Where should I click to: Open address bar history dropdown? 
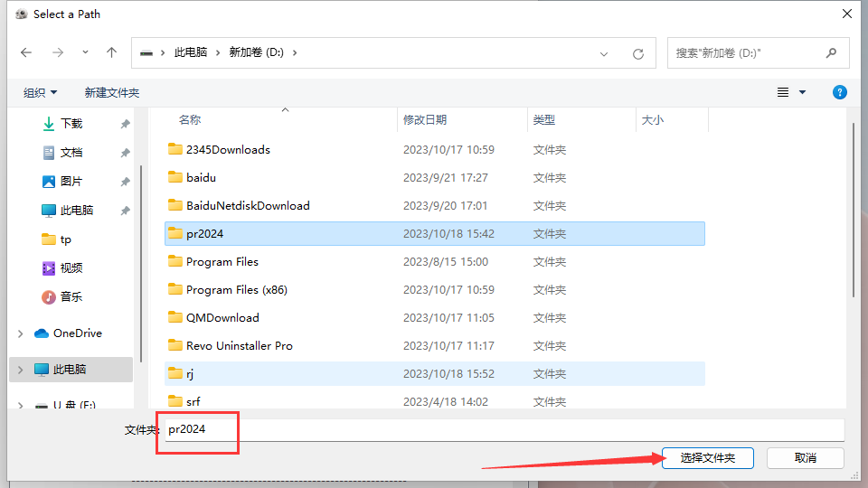(604, 53)
